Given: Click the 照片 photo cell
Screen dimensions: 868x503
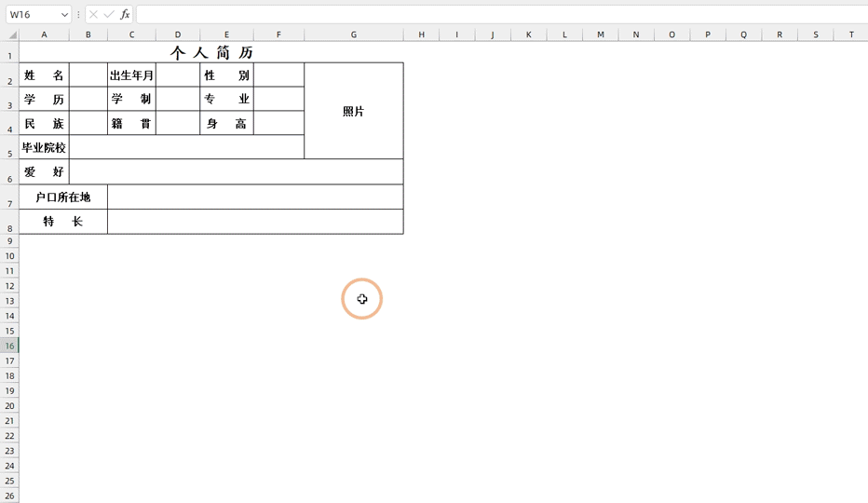Looking at the screenshot, I should [x=354, y=111].
